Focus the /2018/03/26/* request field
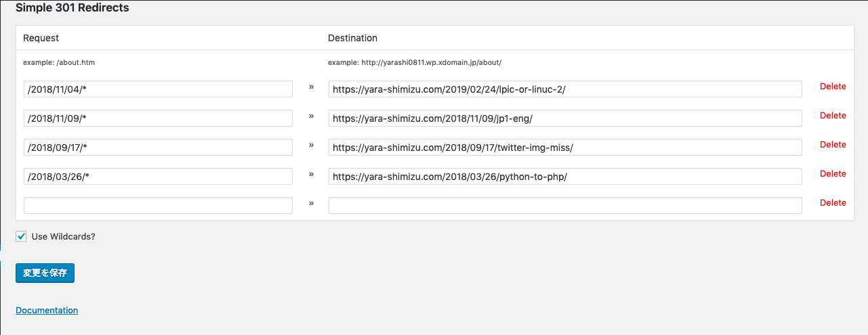Image resolution: width=868 pixels, height=335 pixels. coord(158,177)
